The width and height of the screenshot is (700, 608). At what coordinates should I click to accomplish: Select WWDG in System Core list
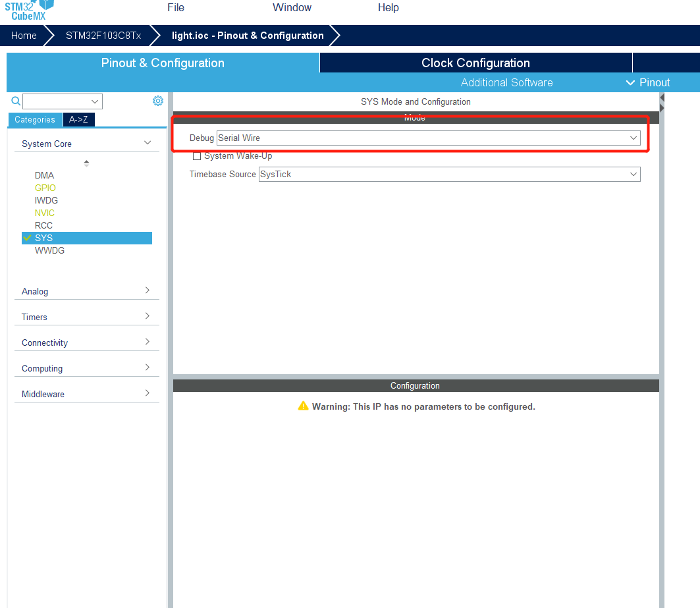49,250
